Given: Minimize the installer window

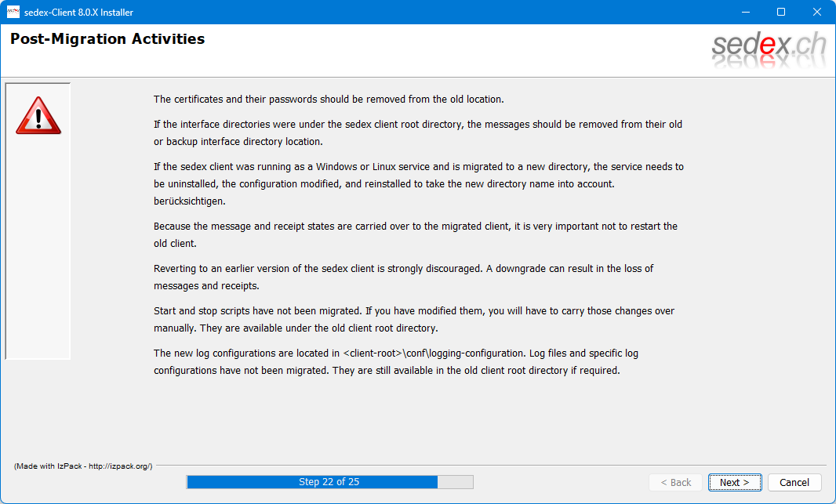Looking at the screenshot, I should (x=743, y=12).
